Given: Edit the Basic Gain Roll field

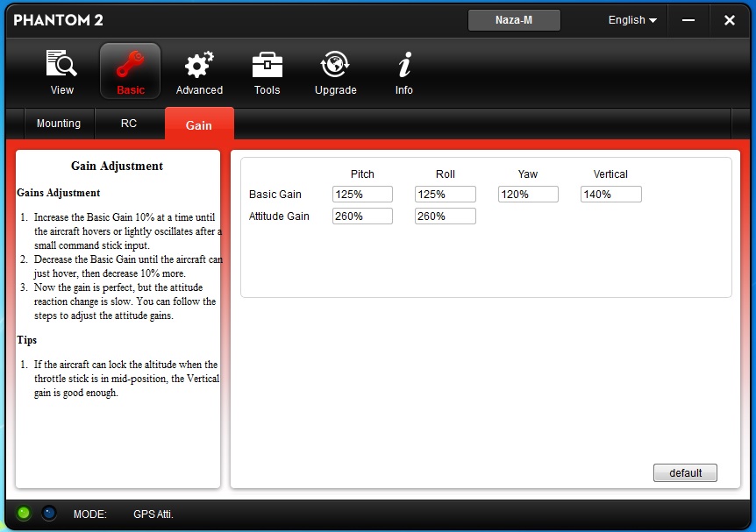Looking at the screenshot, I should tap(446, 195).
